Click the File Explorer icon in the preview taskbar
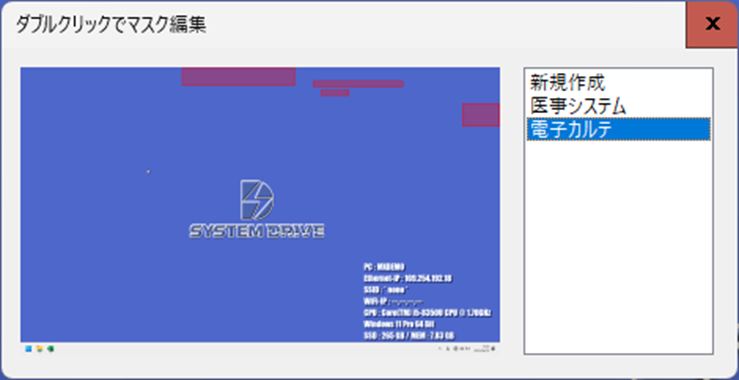The image size is (739, 380). click(x=40, y=349)
